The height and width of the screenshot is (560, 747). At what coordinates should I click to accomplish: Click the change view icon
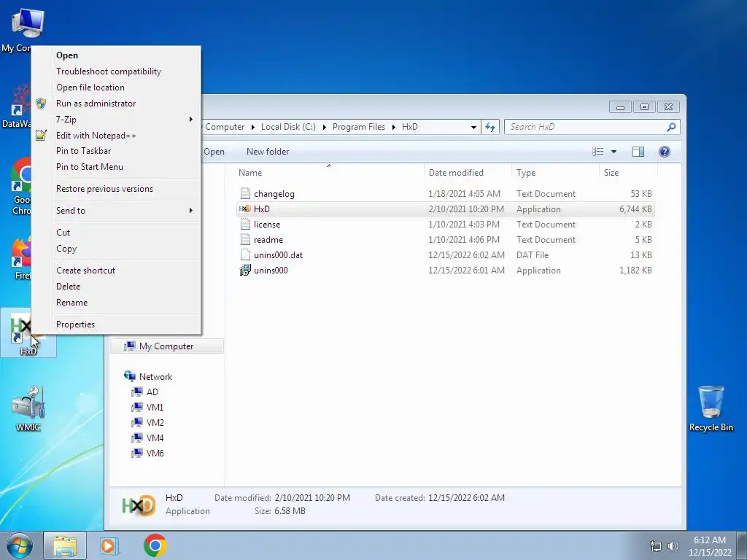[598, 152]
